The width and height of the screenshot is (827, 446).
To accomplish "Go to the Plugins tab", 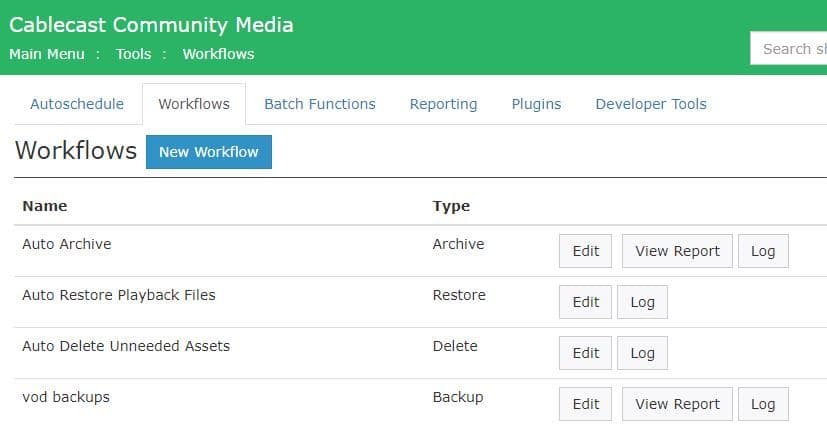I will (536, 104).
